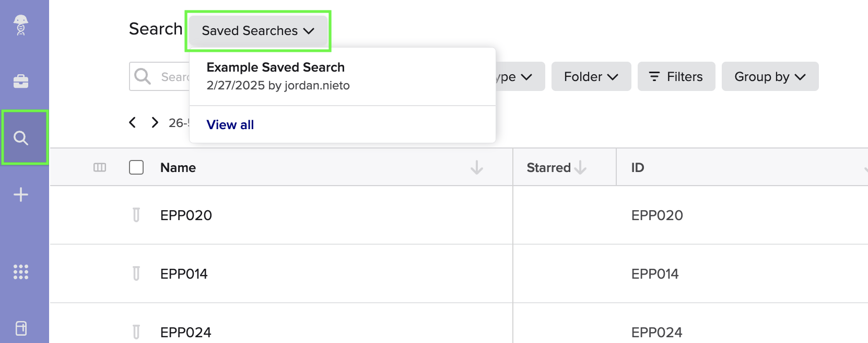Click the View all link
This screenshot has height=343, width=868.
tap(230, 124)
